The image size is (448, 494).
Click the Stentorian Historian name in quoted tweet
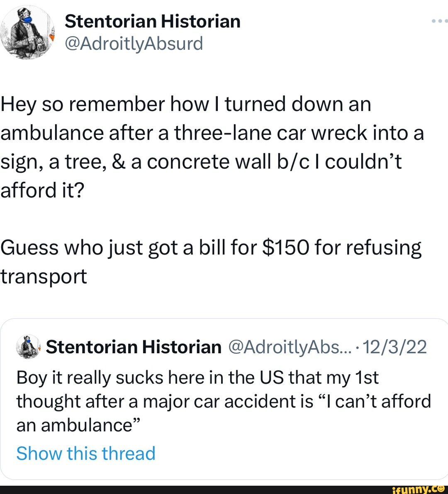[x=134, y=347]
